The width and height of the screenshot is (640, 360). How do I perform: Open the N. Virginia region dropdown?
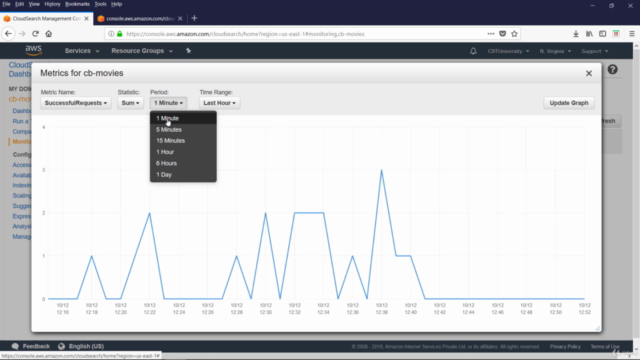point(555,51)
